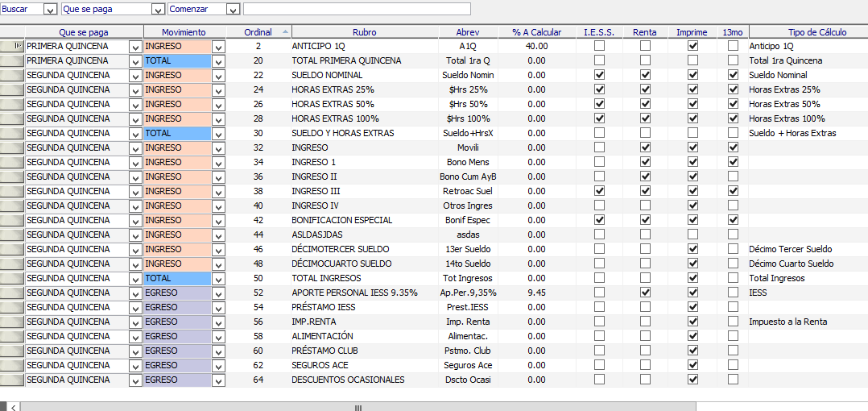This screenshot has height=411, width=868.
Task: Uncheck Imprime for PRÉSTAMO CLUB row
Action: pos(692,351)
